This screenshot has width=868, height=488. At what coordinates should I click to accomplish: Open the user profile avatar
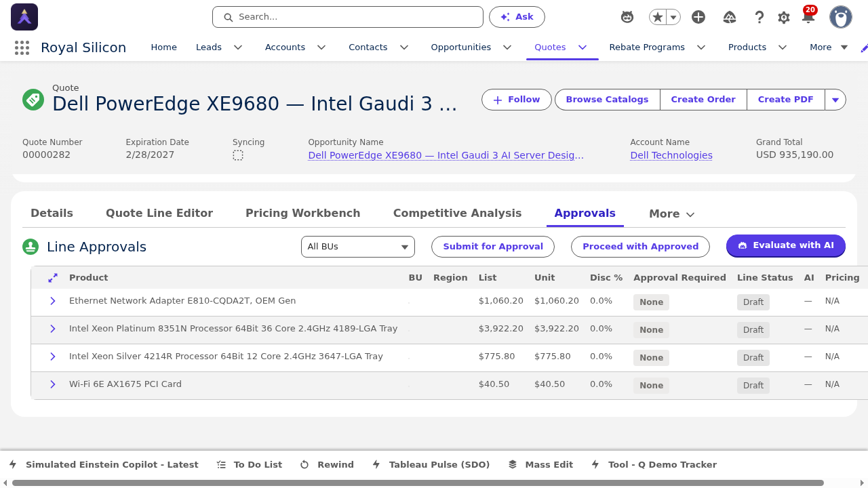[x=841, y=17]
